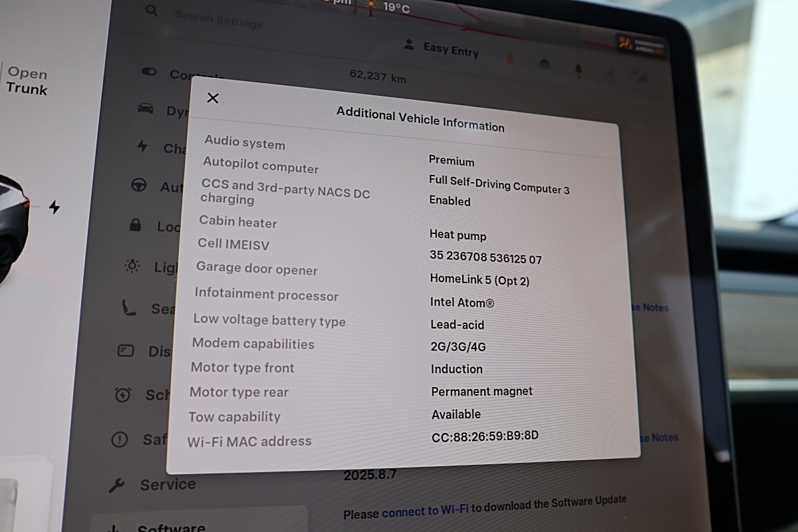Select the HomeLink 5 (Opt 2) value
This screenshot has height=532, width=798.
pos(480,280)
